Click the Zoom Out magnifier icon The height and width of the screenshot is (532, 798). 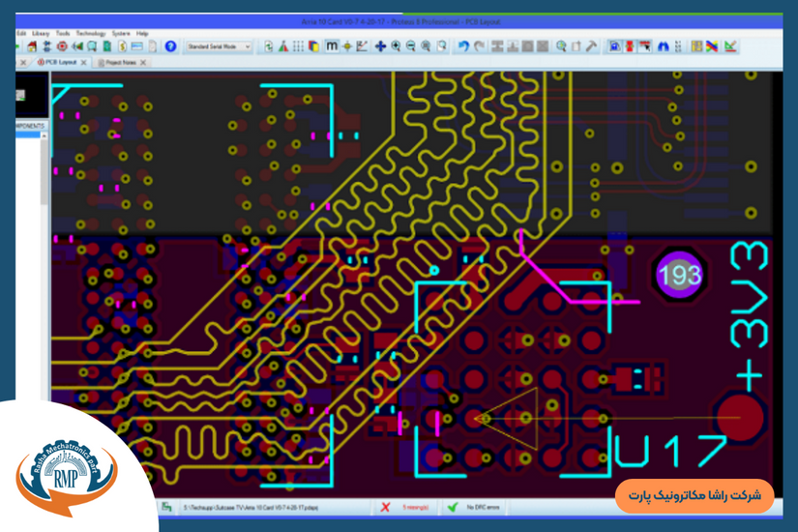pos(411,45)
